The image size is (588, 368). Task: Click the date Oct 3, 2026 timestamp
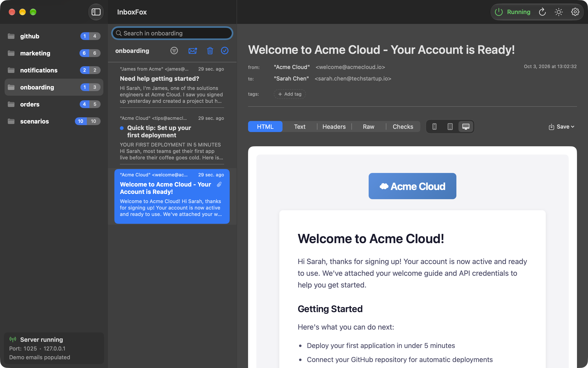coord(550,66)
